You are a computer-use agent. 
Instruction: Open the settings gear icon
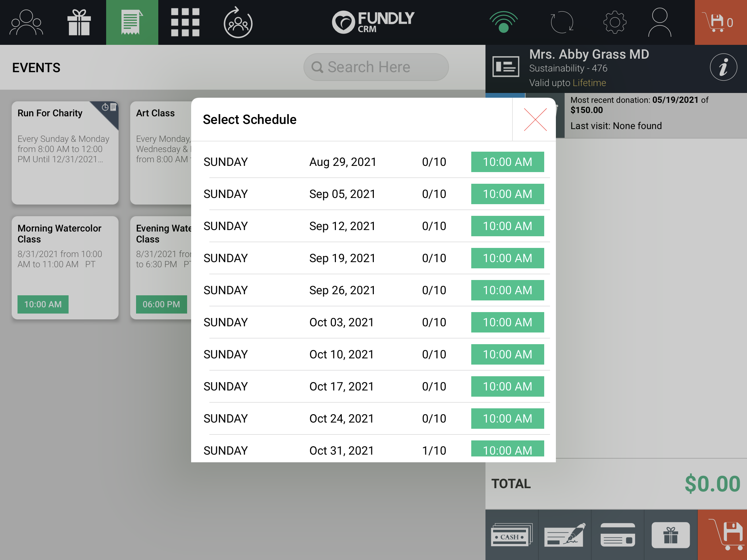tap(615, 23)
